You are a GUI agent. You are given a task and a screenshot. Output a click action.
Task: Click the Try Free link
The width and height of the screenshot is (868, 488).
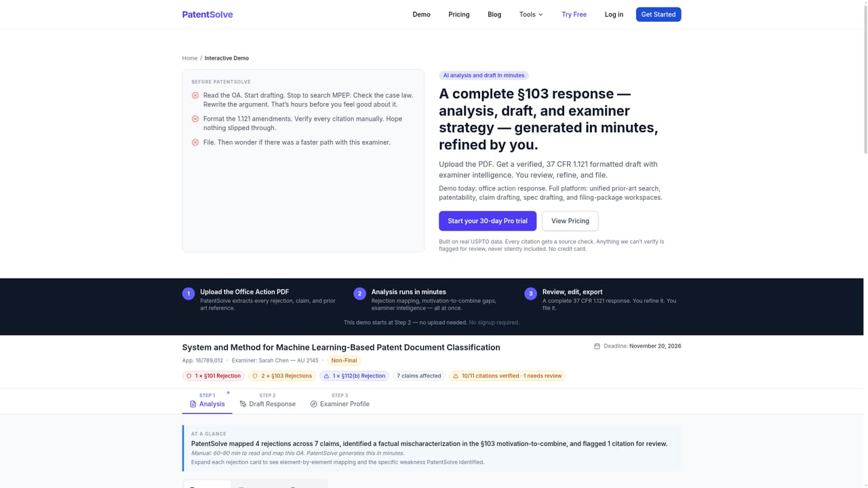[574, 14]
